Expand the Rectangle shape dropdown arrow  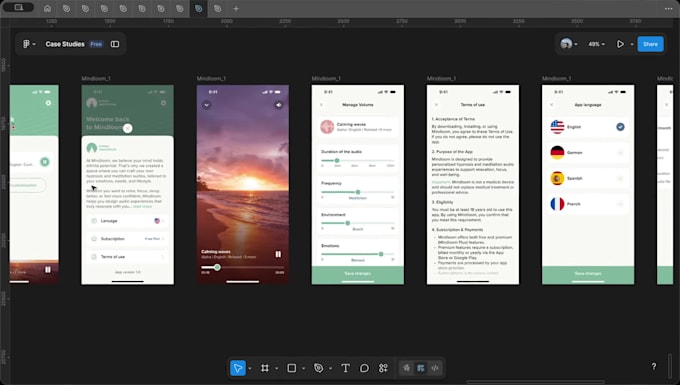[x=304, y=369]
